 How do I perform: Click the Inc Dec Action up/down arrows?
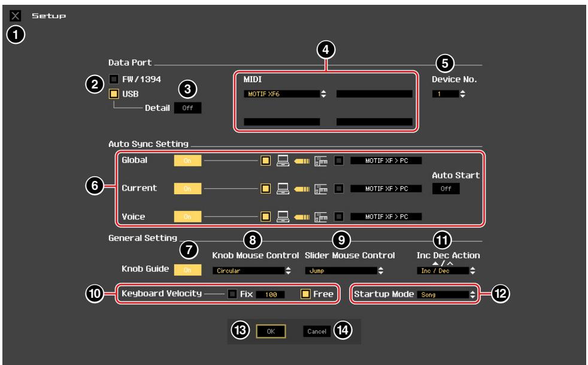473,271
